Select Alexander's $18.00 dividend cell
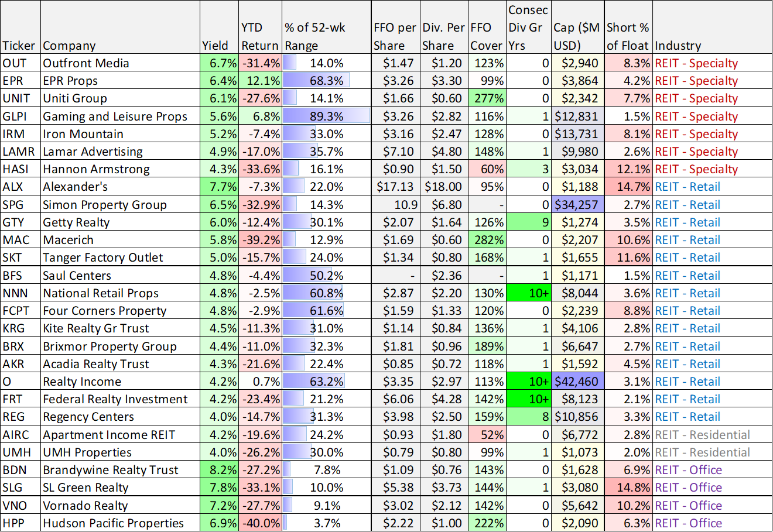This screenshot has height=532, width=773. pos(444,187)
